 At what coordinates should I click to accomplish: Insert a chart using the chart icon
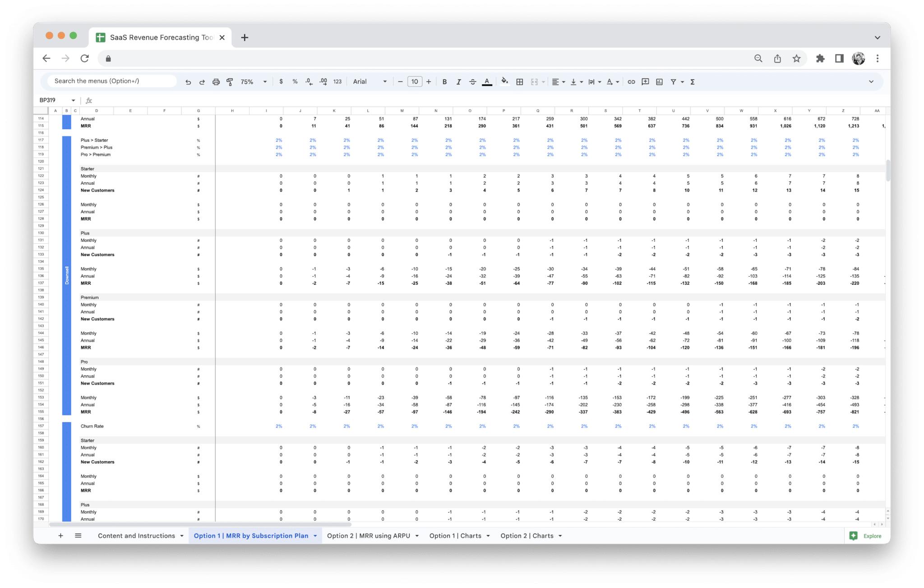pyautogui.click(x=660, y=82)
